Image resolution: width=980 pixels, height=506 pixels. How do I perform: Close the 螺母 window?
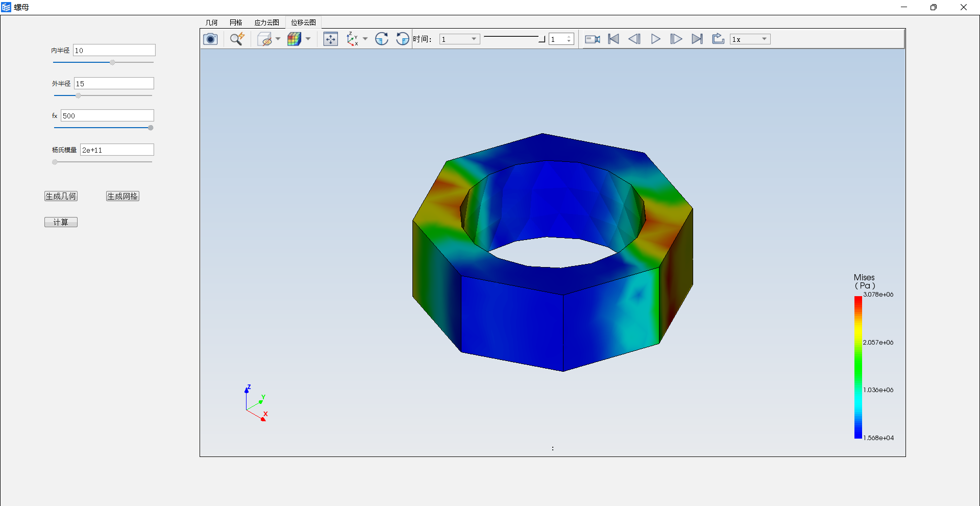coord(964,7)
